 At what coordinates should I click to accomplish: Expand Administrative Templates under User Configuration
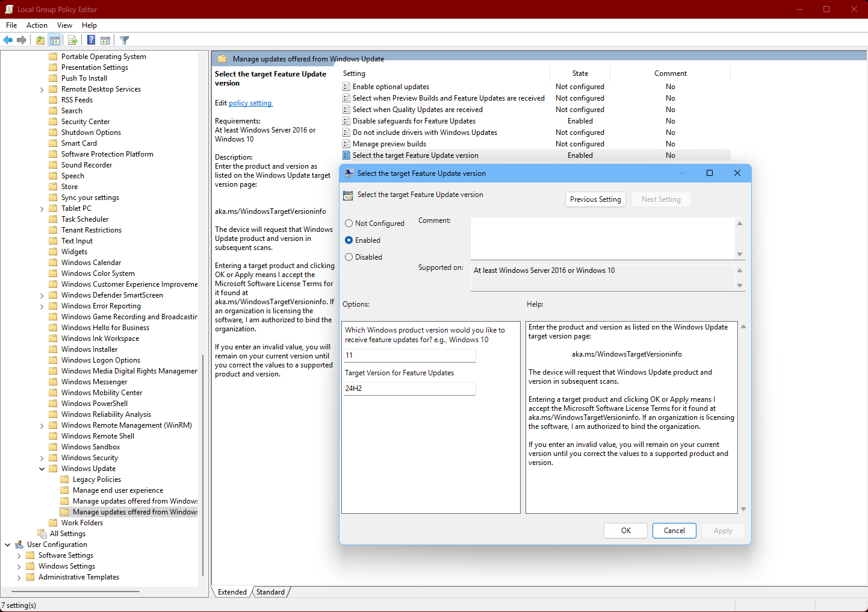(x=19, y=578)
